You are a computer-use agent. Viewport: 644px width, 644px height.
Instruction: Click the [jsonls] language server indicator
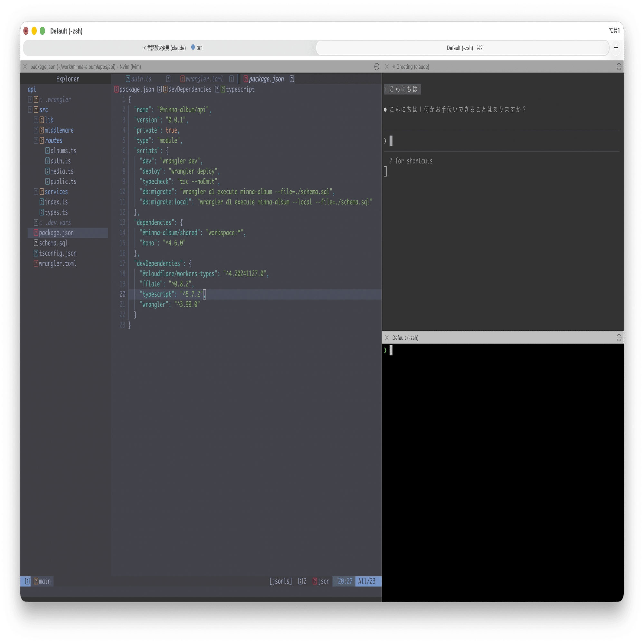(280, 581)
